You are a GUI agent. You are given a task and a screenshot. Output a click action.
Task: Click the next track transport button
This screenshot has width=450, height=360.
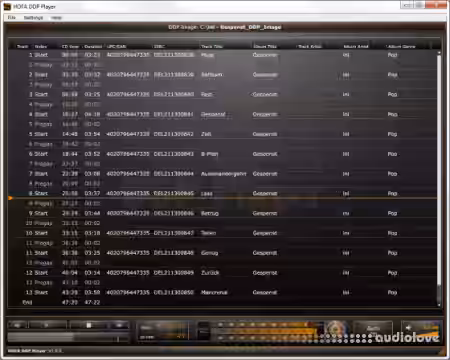pos(119,325)
